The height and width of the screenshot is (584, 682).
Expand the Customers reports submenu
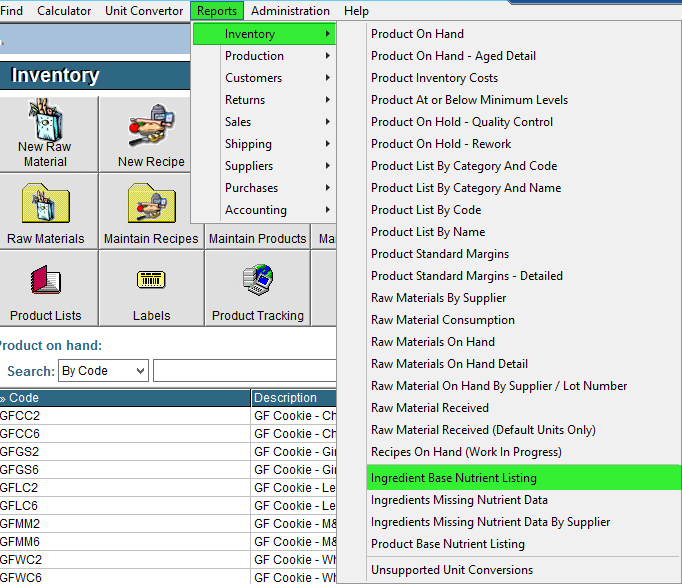pyautogui.click(x=264, y=78)
